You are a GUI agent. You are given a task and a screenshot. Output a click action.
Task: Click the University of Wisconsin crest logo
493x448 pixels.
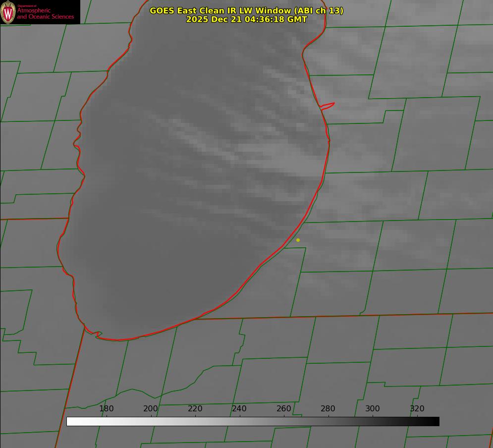(x=8, y=12)
